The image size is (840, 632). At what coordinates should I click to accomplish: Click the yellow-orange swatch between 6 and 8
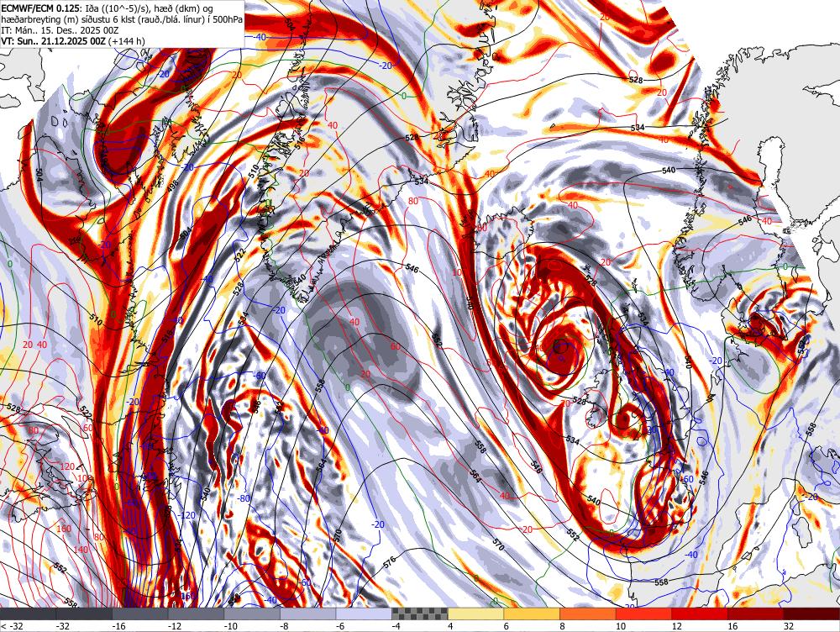pos(532,614)
